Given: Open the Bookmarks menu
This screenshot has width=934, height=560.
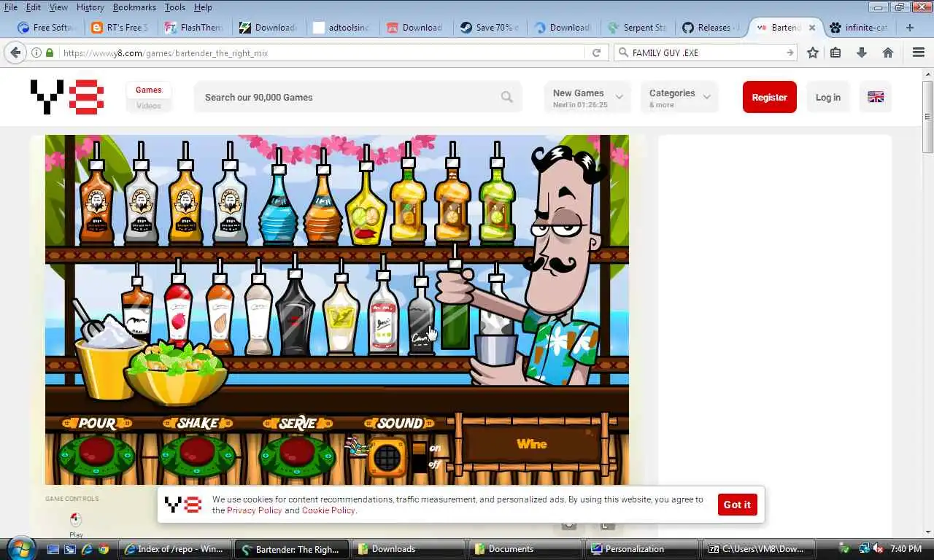Looking at the screenshot, I should pos(134,7).
